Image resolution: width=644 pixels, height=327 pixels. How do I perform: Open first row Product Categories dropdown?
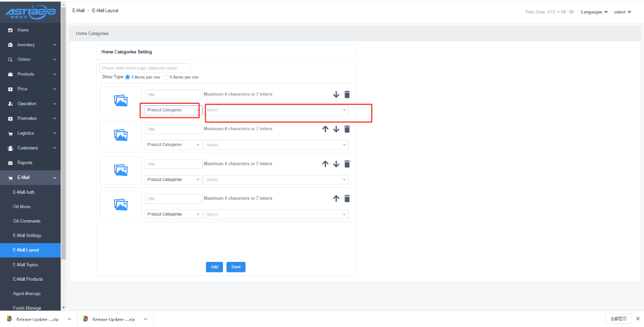pyautogui.click(x=173, y=110)
